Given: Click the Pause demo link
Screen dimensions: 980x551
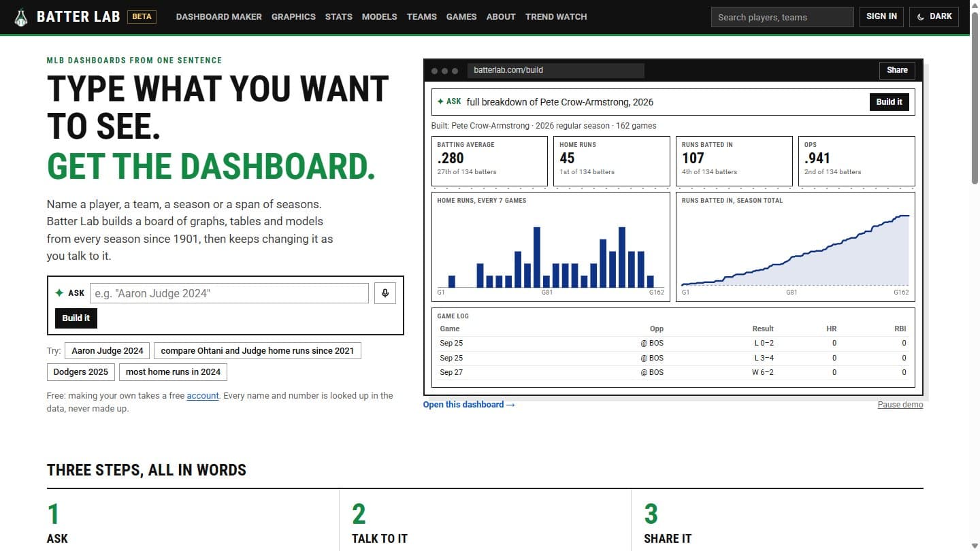Looking at the screenshot, I should 900,405.
